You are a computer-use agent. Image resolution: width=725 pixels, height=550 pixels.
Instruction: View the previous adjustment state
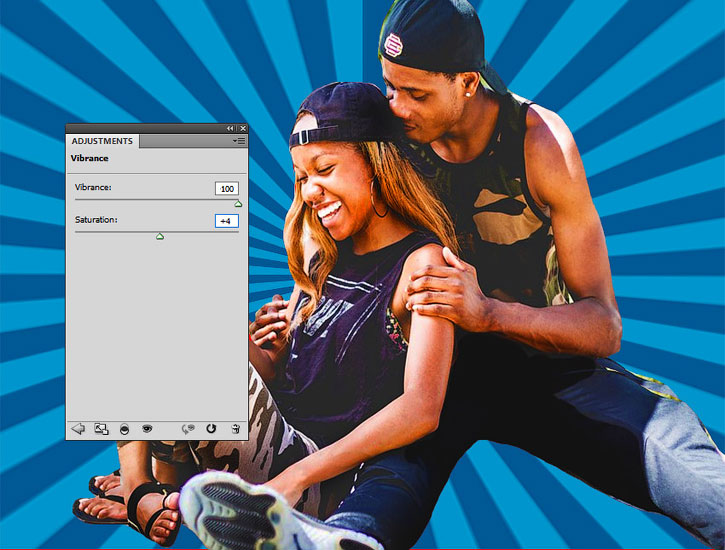188,429
